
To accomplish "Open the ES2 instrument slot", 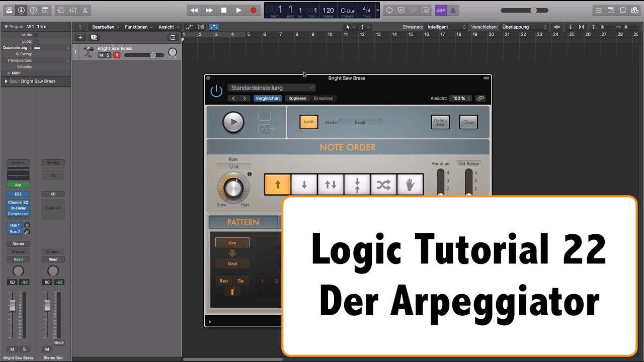I will pyautogui.click(x=18, y=194).
